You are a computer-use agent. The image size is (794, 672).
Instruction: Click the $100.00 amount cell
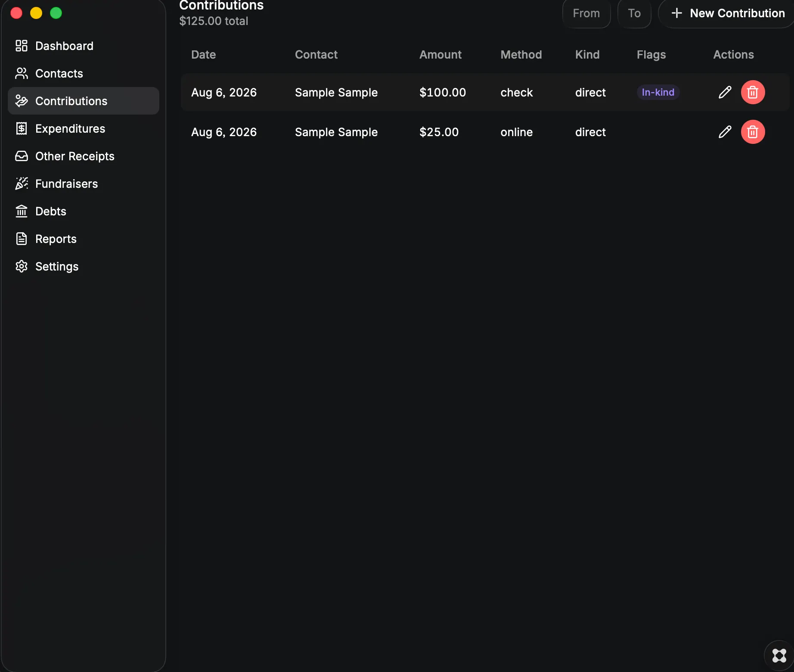(443, 92)
